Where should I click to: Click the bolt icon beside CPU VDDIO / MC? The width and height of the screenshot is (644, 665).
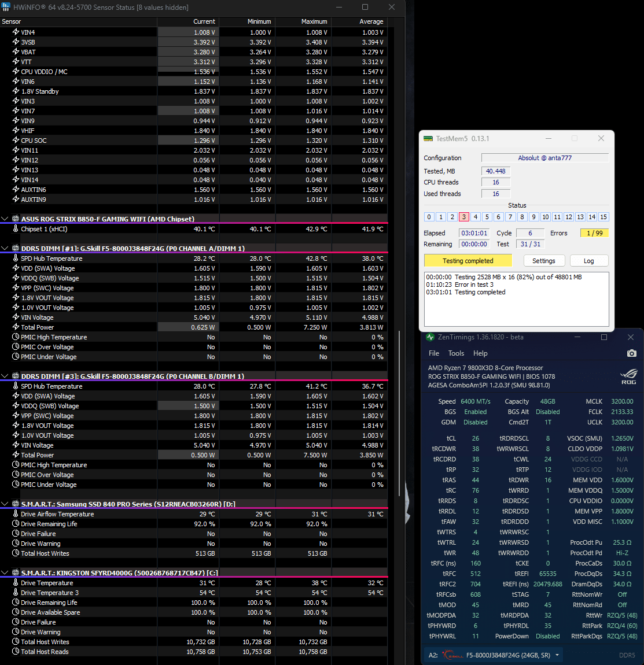click(x=16, y=72)
